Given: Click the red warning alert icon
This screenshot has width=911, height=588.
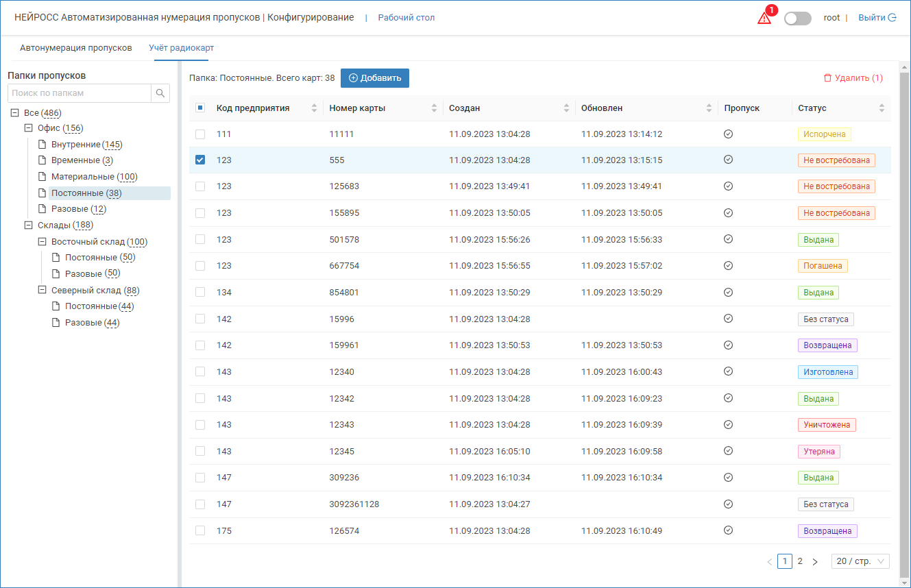Looking at the screenshot, I should coord(764,19).
